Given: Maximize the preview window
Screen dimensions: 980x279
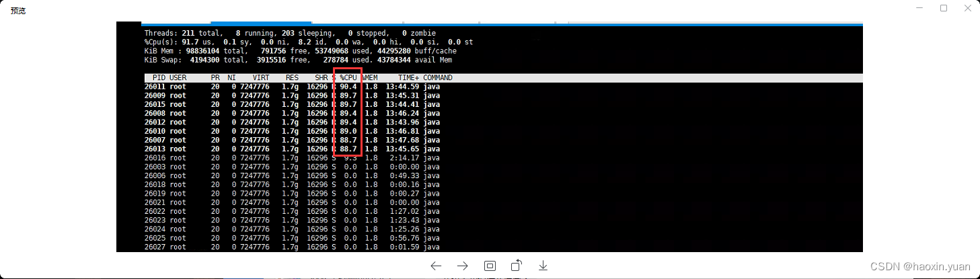Looking at the screenshot, I should click(944, 8).
